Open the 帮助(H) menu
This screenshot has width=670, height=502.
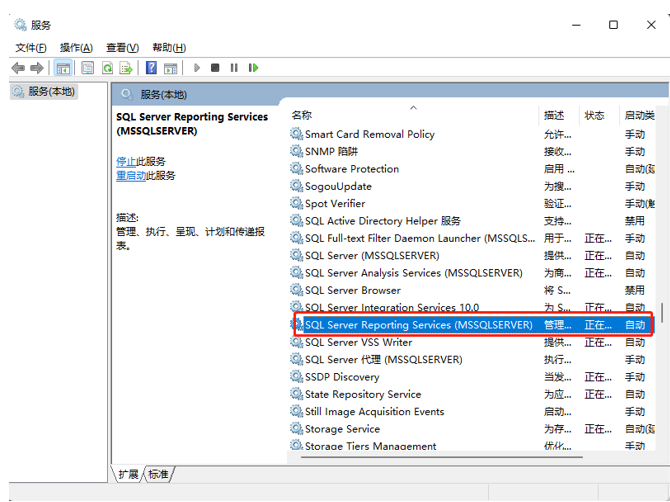click(169, 48)
